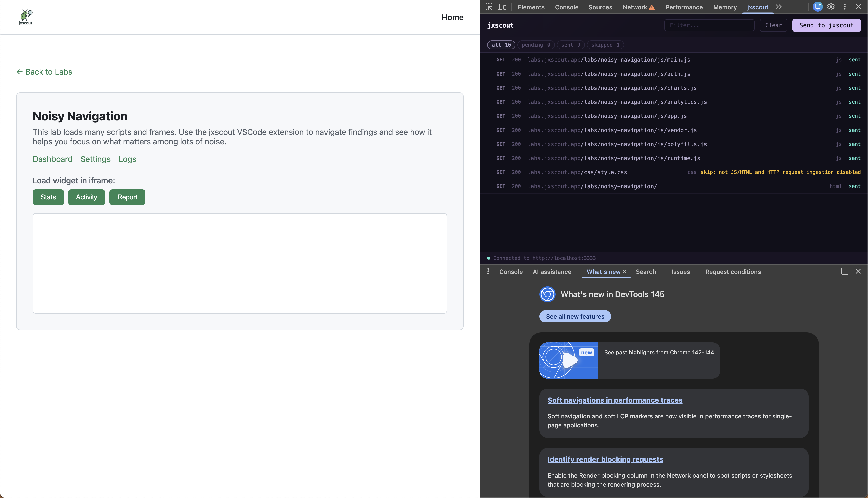Click Send to jxscout button
The height and width of the screenshot is (498, 868).
tap(826, 25)
